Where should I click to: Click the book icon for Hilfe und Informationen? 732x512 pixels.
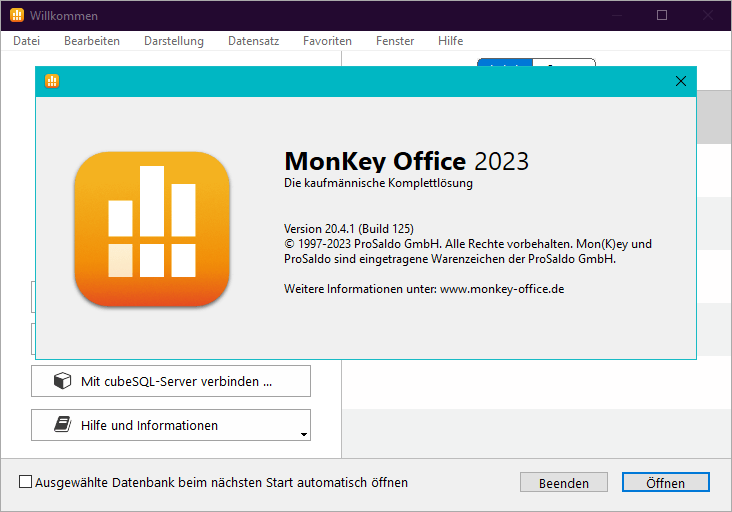click(62, 425)
